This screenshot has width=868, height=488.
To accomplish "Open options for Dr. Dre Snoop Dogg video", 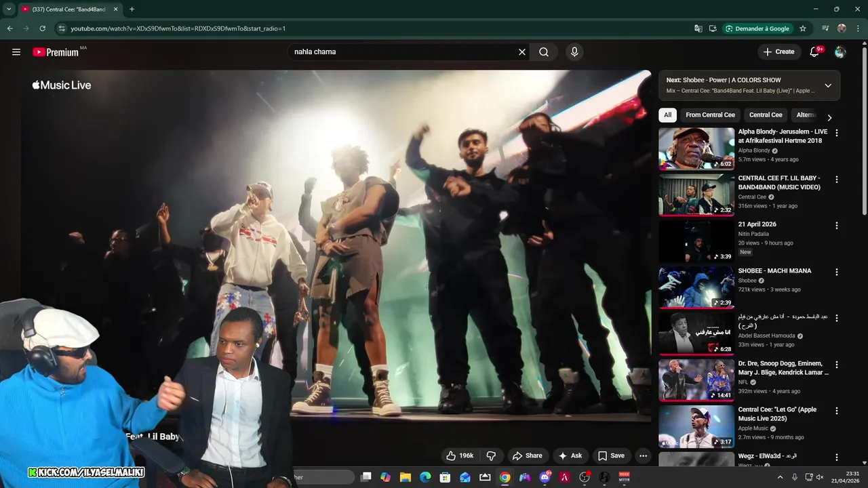I will 837,365.
